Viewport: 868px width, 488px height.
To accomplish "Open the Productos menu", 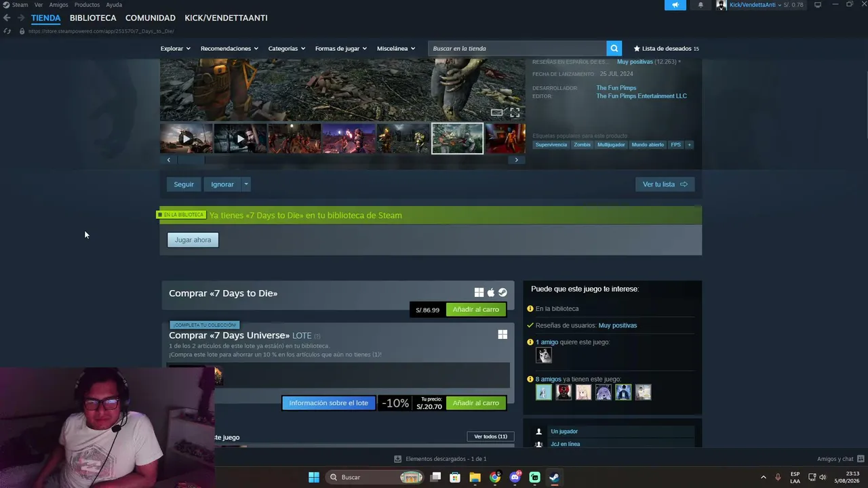I will click(87, 5).
